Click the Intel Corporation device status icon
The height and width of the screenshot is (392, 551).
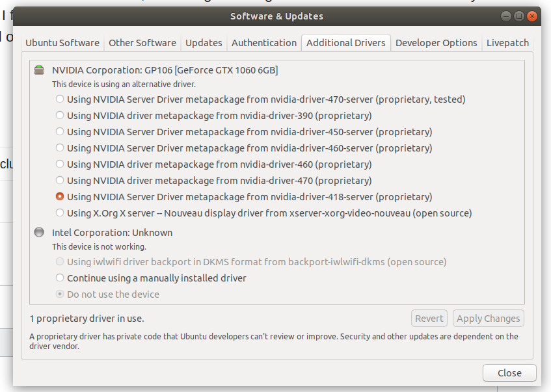point(39,232)
